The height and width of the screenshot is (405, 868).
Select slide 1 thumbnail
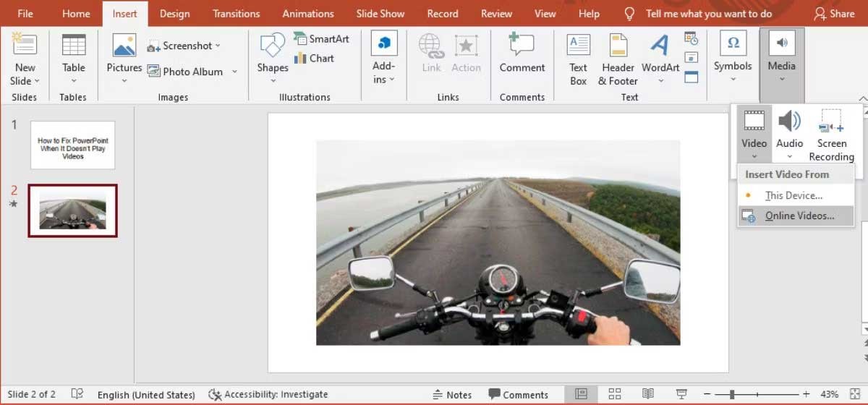[72, 145]
